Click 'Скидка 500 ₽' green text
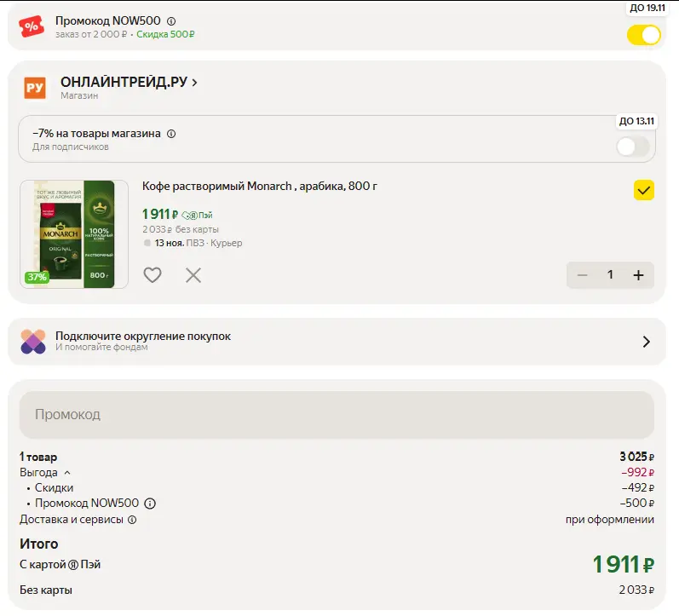This screenshot has width=679, height=616. click(x=165, y=34)
